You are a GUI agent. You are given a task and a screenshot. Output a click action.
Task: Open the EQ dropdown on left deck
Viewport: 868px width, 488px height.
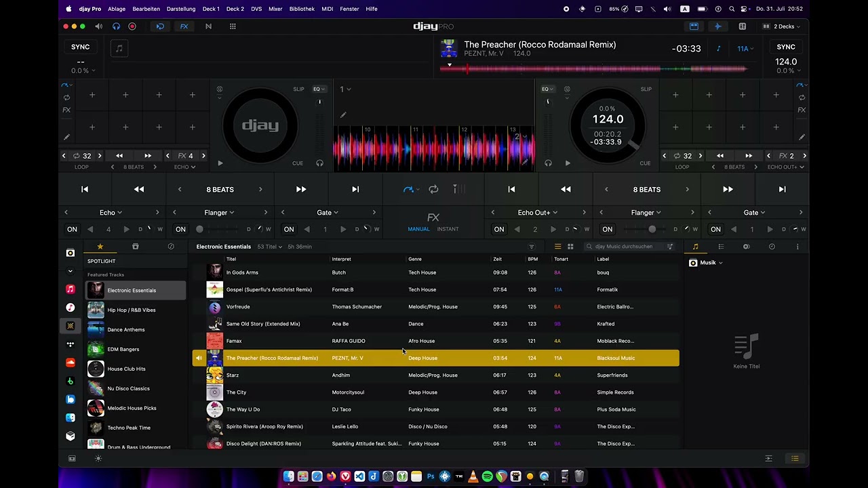coord(319,89)
